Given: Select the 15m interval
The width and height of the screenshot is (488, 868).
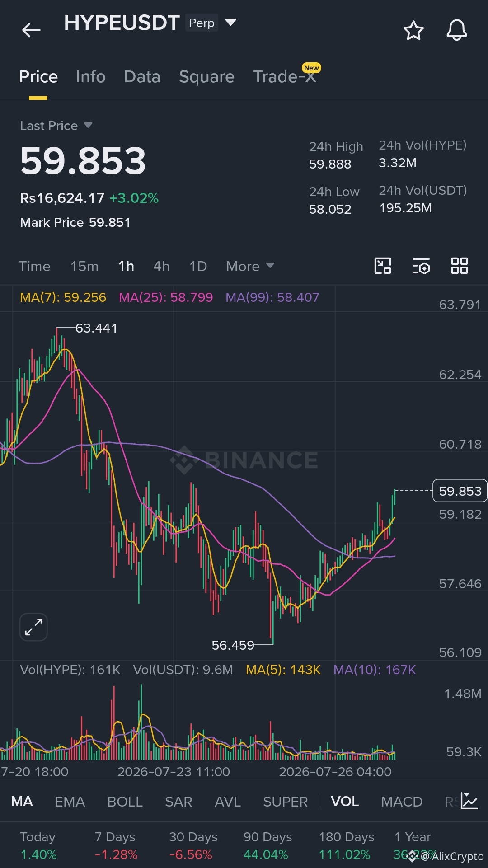Looking at the screenshot, I should click(84, 266).
